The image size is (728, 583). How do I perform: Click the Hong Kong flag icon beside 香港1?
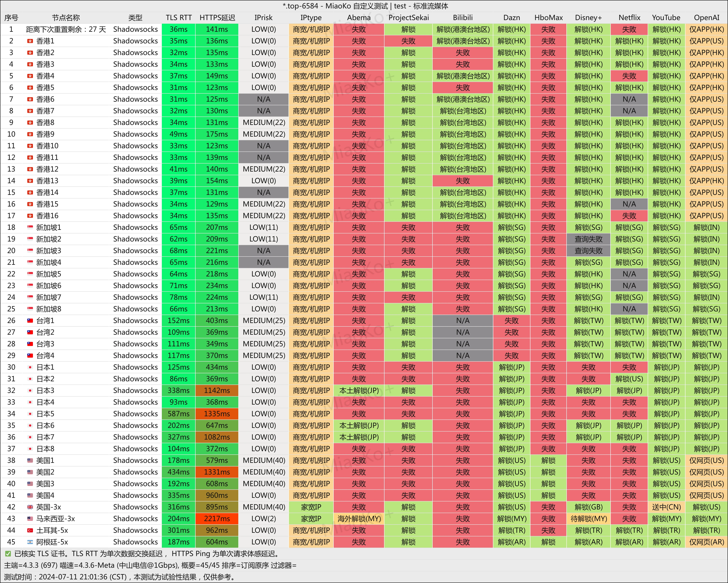click(x=30, y=41)
